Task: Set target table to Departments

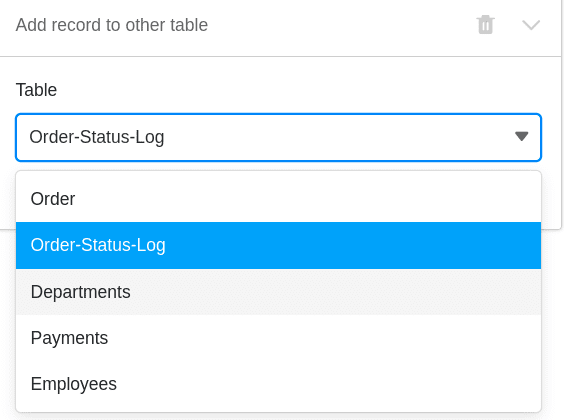Action: [278, 292]
